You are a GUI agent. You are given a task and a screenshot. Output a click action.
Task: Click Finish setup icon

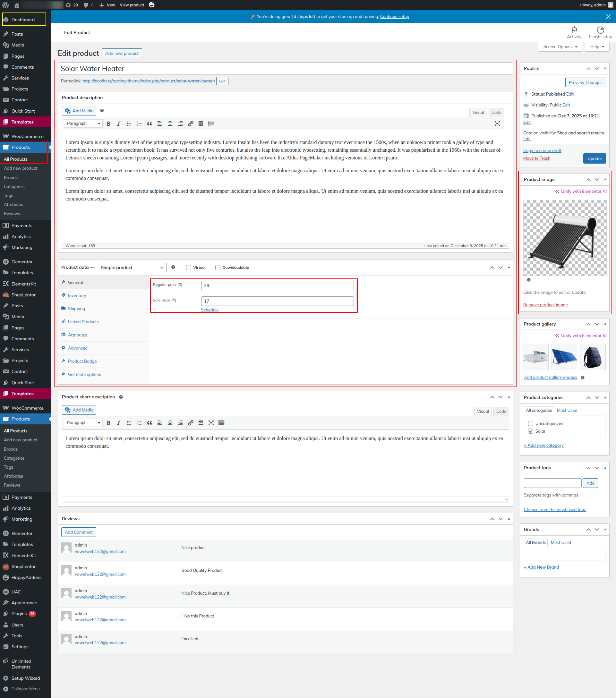tap(600, 30)
